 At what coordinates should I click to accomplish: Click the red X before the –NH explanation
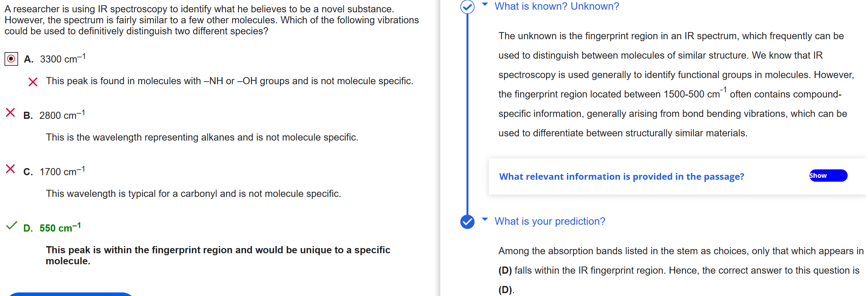[33, 82]
